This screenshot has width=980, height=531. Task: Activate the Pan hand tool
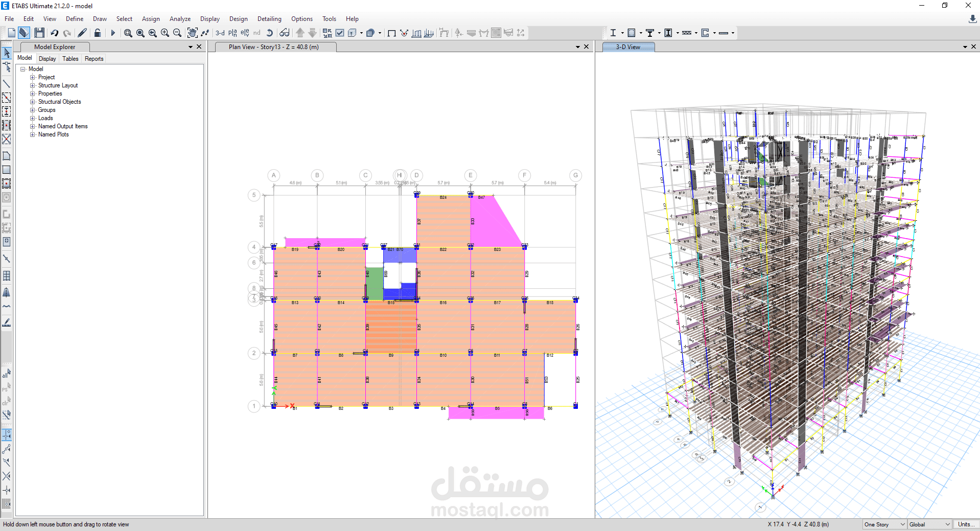192,33
